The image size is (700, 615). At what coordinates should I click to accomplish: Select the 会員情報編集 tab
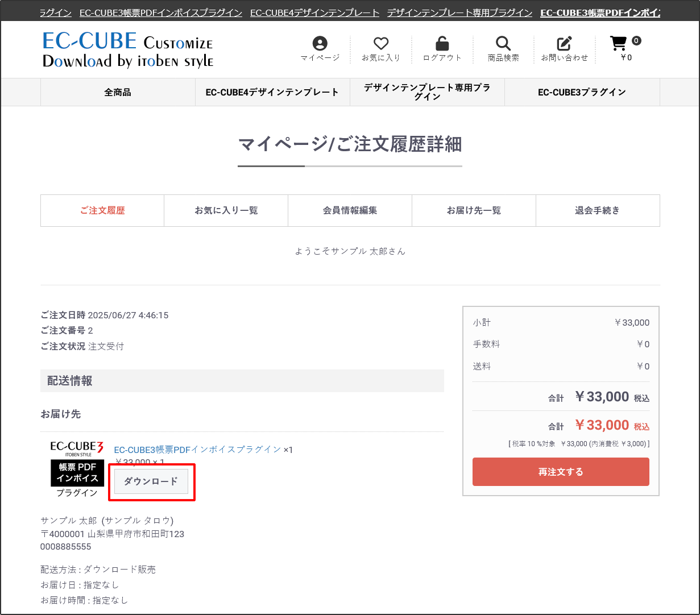click(350, 210)
